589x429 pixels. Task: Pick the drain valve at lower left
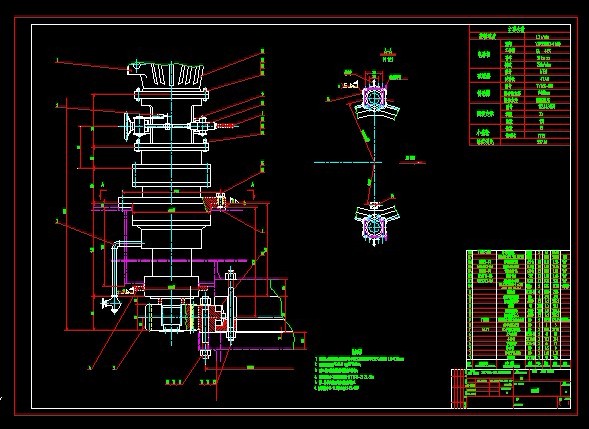coord(110,303)
